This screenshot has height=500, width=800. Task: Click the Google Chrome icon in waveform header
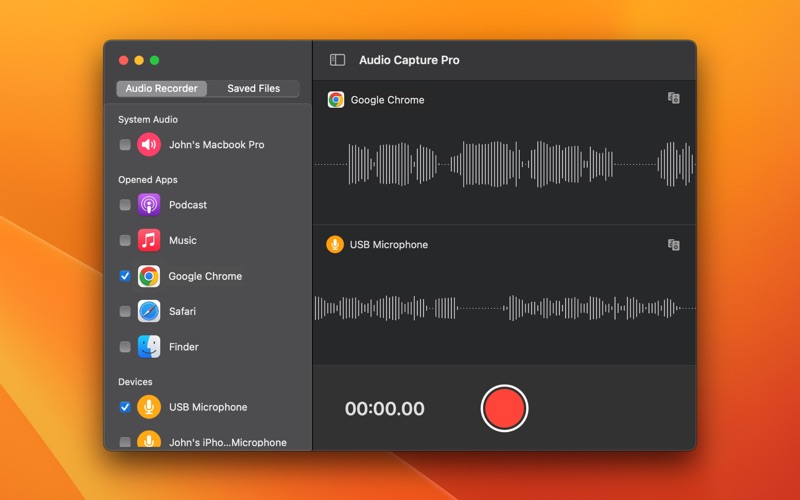point(336,99)
